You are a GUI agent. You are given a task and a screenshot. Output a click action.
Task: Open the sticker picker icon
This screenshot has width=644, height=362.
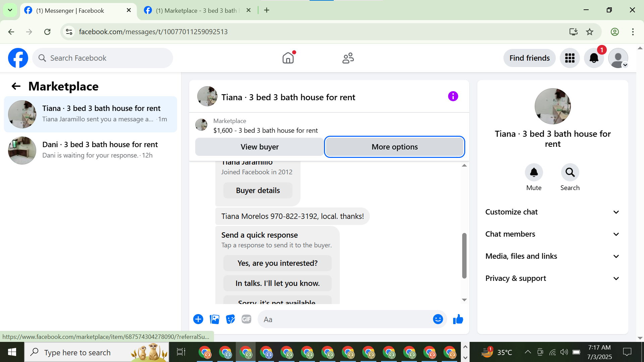(x=230, y=319)
